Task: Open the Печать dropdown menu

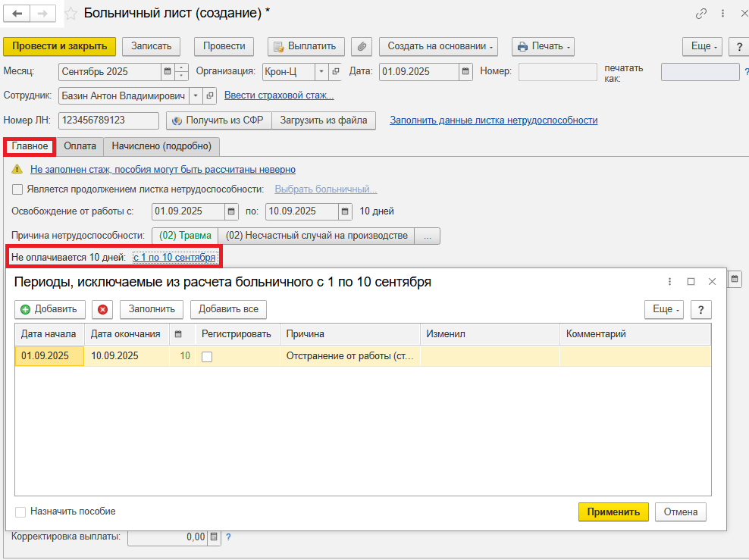Action: click(x=543, y=46)
